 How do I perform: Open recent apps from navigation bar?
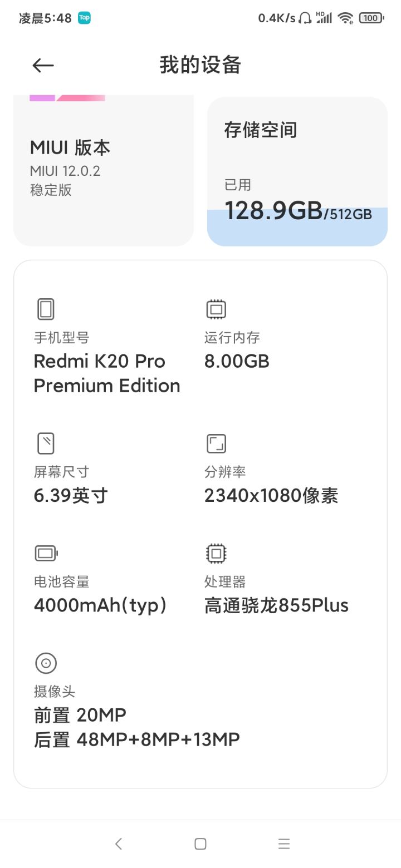(284, 844)
